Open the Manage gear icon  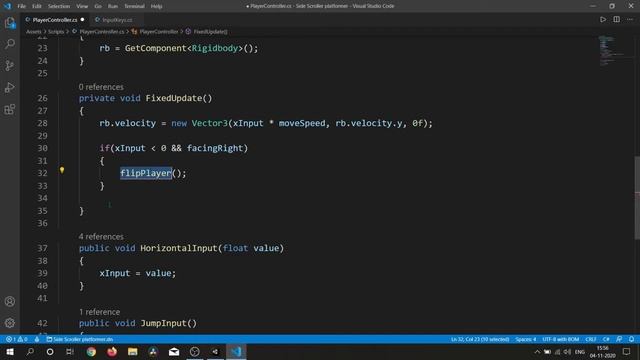point(10,323)
